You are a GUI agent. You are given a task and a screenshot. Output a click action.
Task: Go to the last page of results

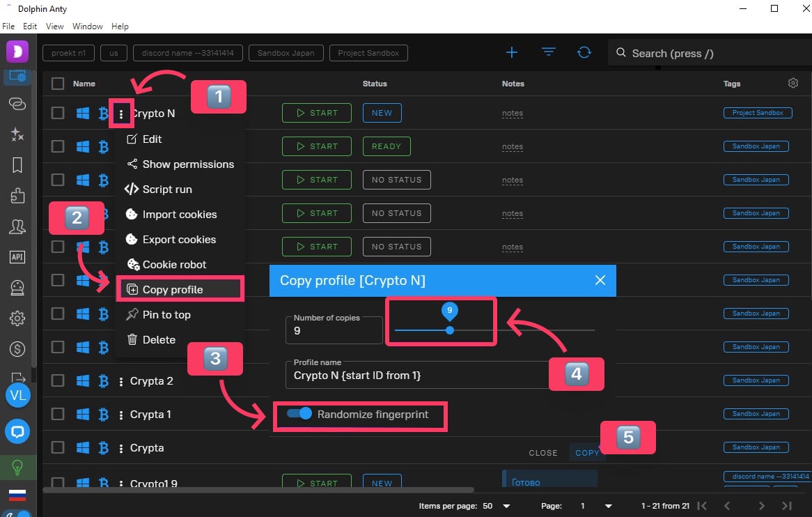[787, 506]
